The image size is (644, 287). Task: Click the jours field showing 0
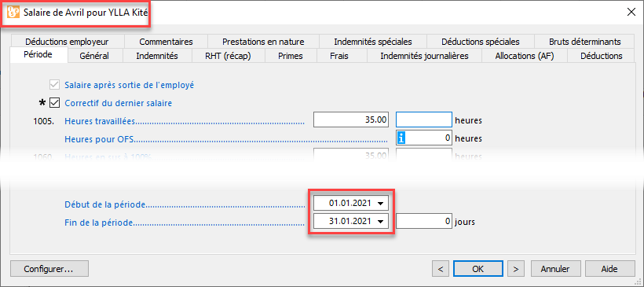pos(424,222)
